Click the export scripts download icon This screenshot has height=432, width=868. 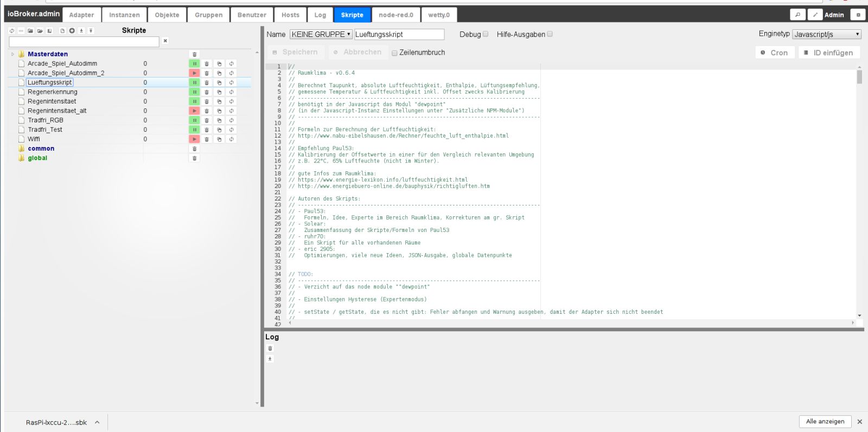pos(81,31)
